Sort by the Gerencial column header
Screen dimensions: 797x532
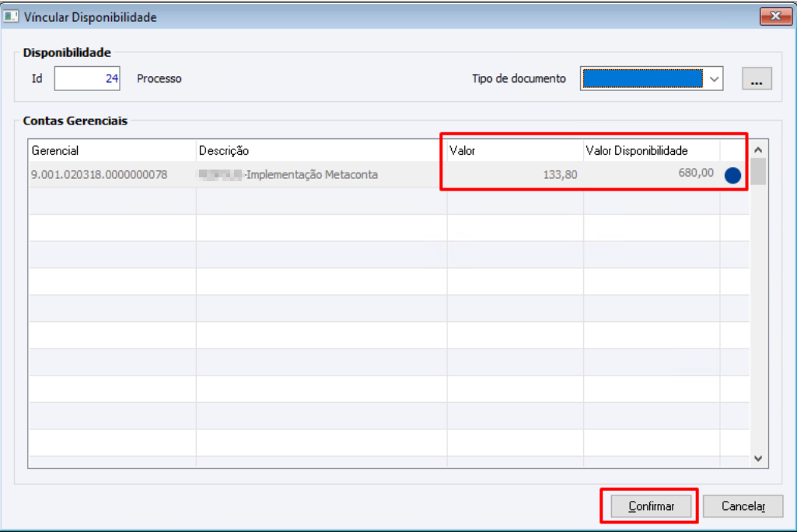pos(112,151)
